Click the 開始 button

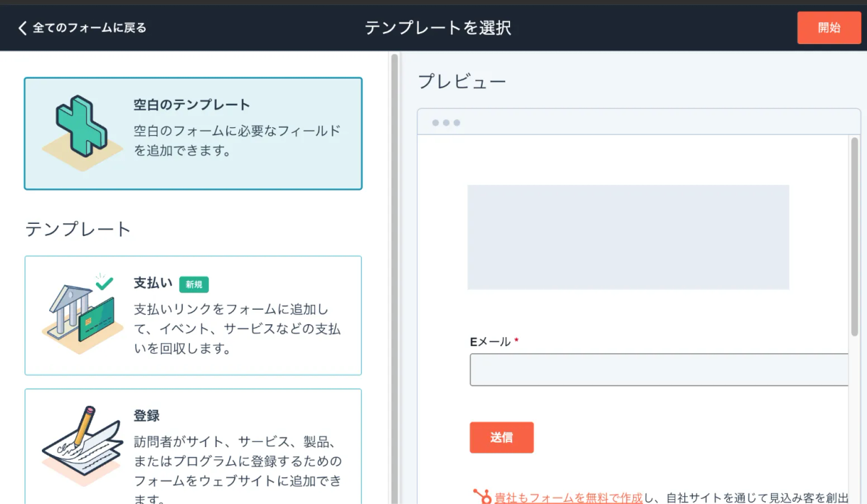pos(829,28)
